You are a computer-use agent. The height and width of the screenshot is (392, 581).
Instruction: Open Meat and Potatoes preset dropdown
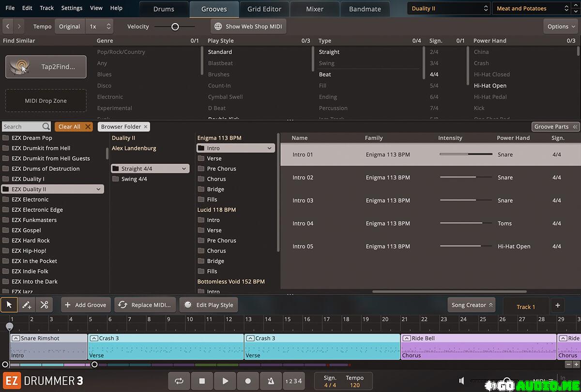[531, 8]
